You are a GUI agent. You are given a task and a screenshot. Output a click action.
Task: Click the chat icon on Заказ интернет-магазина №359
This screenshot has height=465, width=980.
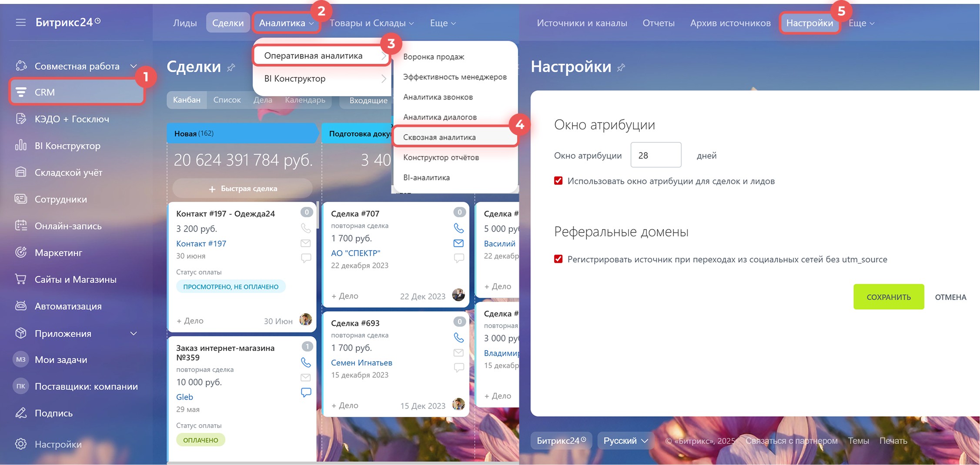[x=306, y=392]
